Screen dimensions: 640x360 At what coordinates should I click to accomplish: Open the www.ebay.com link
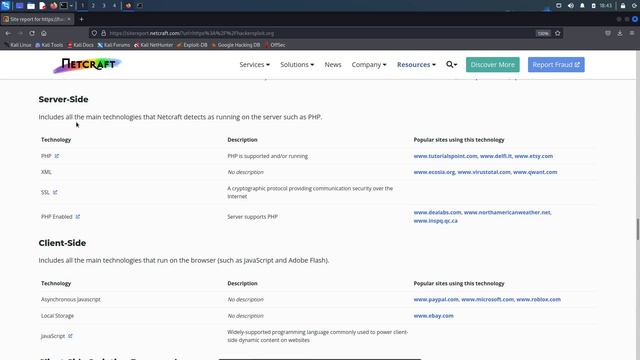pos(433,316)
